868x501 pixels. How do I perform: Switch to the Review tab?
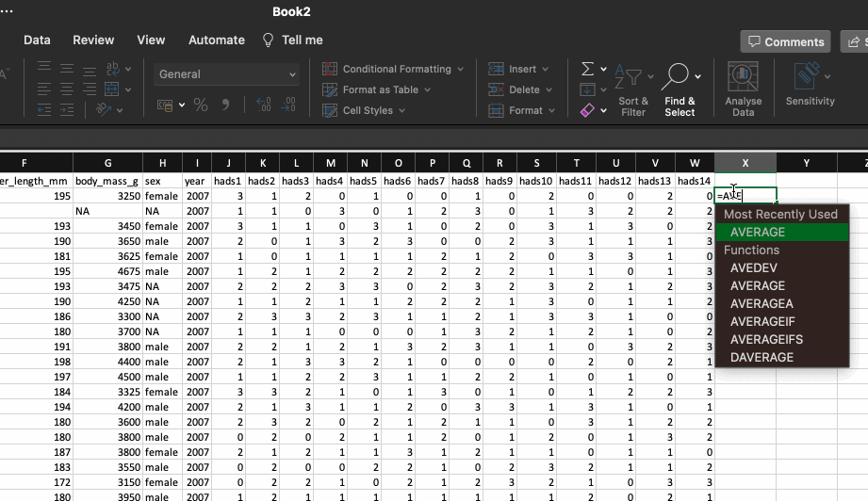click(x=93, y=40)
